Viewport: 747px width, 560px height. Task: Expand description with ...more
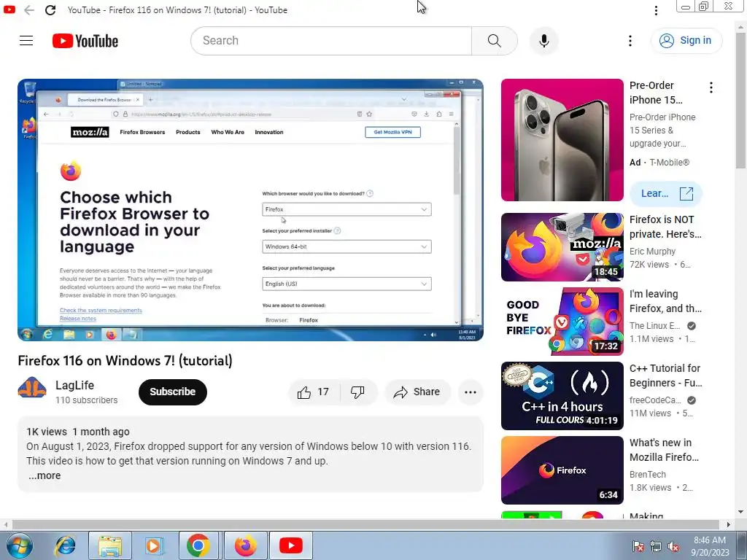[44, 475]
